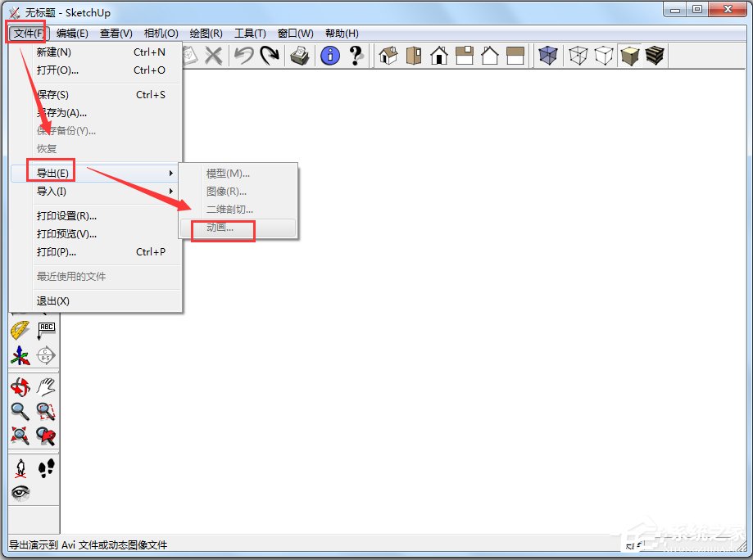The width and height of the screenshot is (753, 560).
Task: Select Wireframe cube display style
Action: [x=578, y=56]
